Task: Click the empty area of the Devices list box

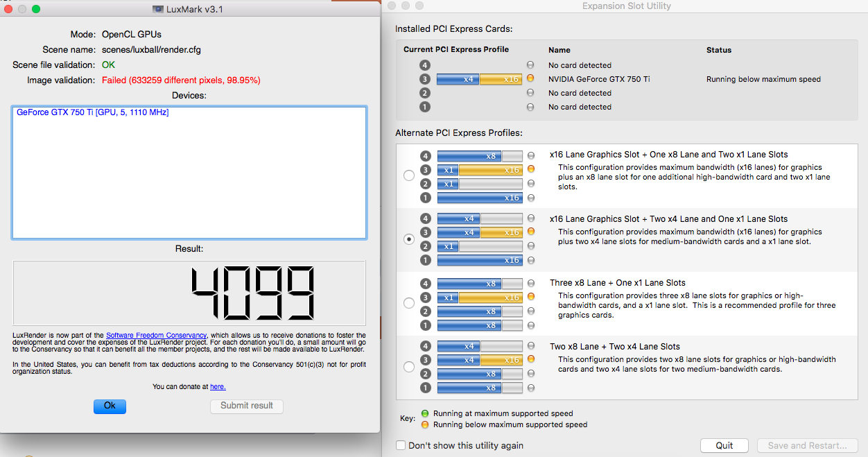Action: (189, 179)
